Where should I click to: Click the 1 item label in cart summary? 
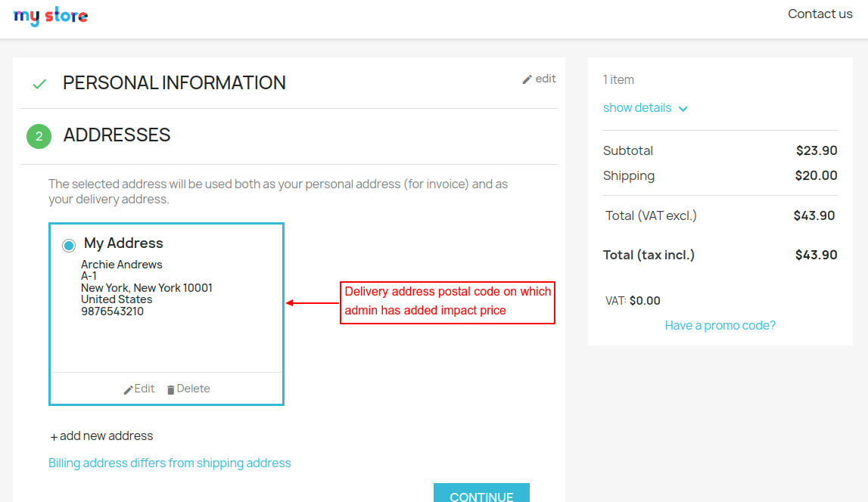pyautogui.click(x=618, y=79)
